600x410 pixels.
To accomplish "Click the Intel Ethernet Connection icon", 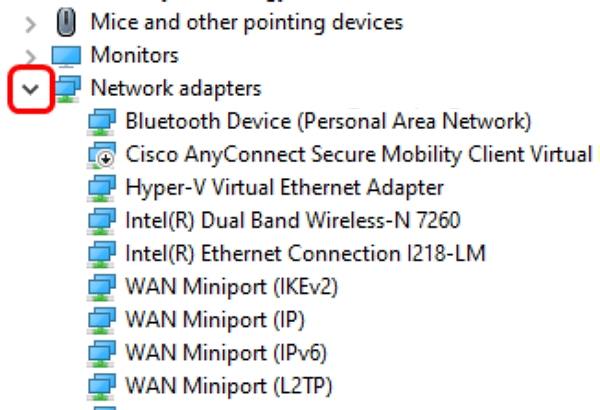I will pyautogui.click(x=101, y=254).
